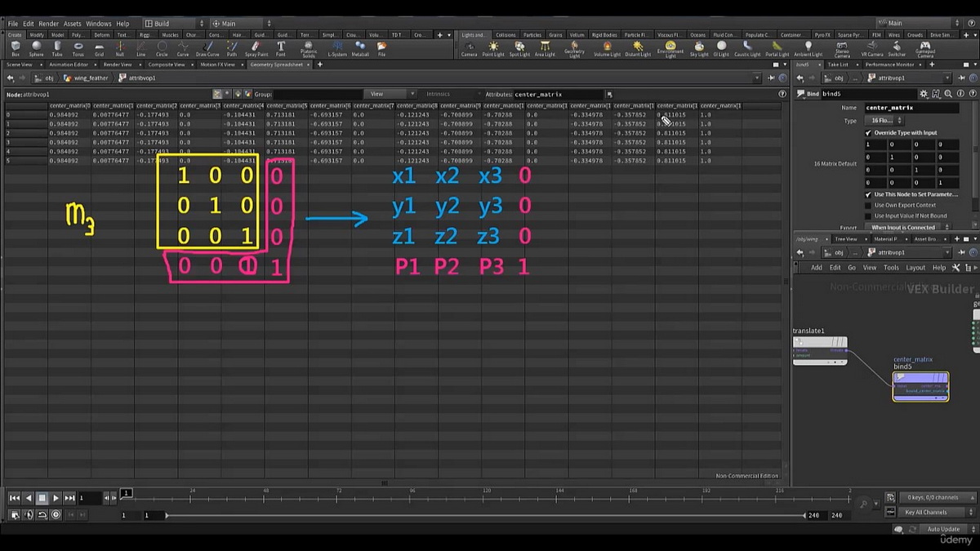Click the playback range slider bar
Screen dimensions: 980x551
(x=485, y=515)
